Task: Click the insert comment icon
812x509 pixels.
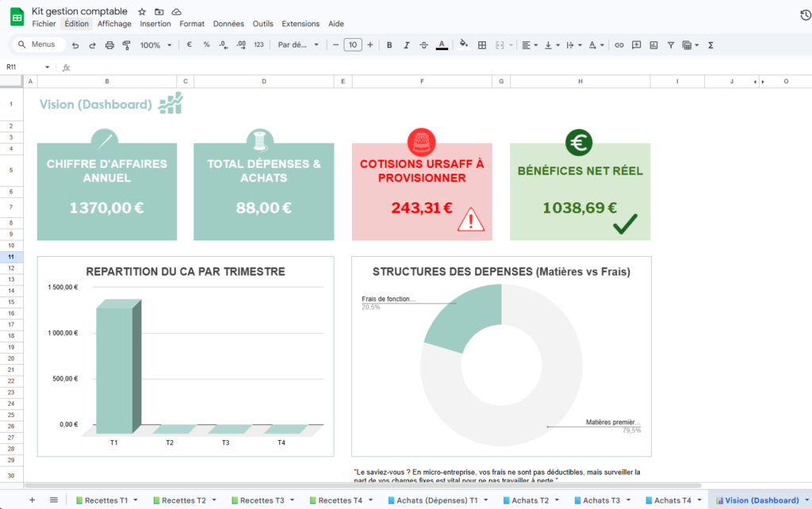Action: [636, 45]
